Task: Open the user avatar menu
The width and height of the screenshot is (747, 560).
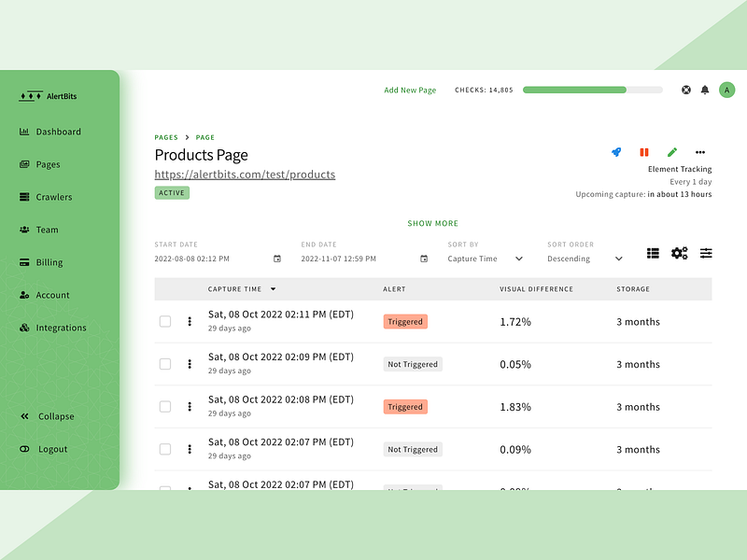Action: tap(727, 90)
